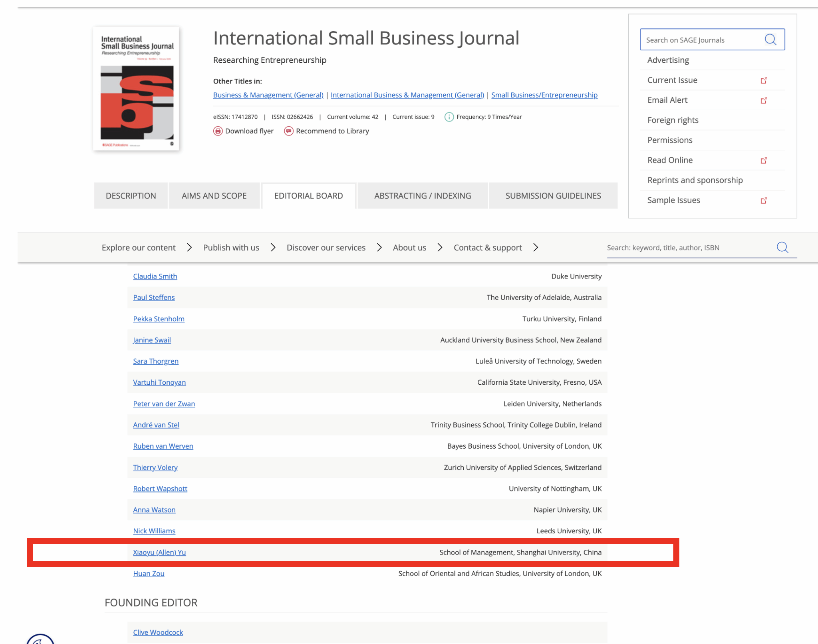Click the external link icon beside Current Issue
Screen dimensions: 818x644
tap(764, 80)
